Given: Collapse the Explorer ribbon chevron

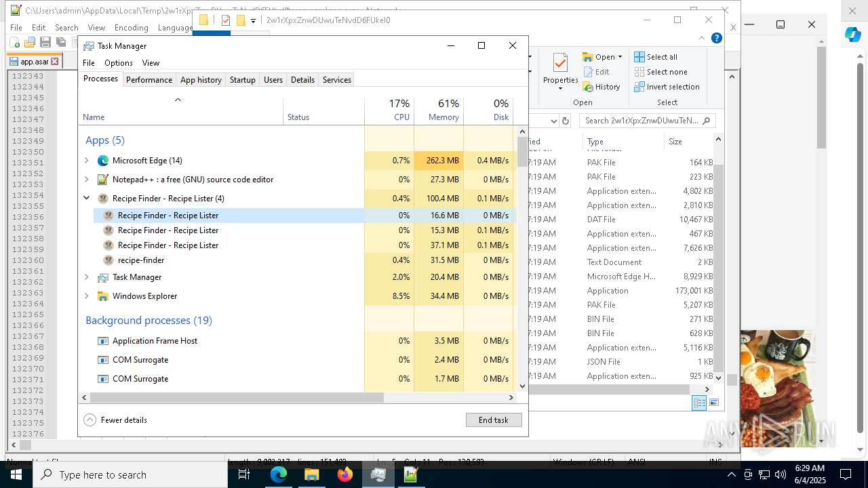Looking at the screenshot, I should tap(702, 38).
